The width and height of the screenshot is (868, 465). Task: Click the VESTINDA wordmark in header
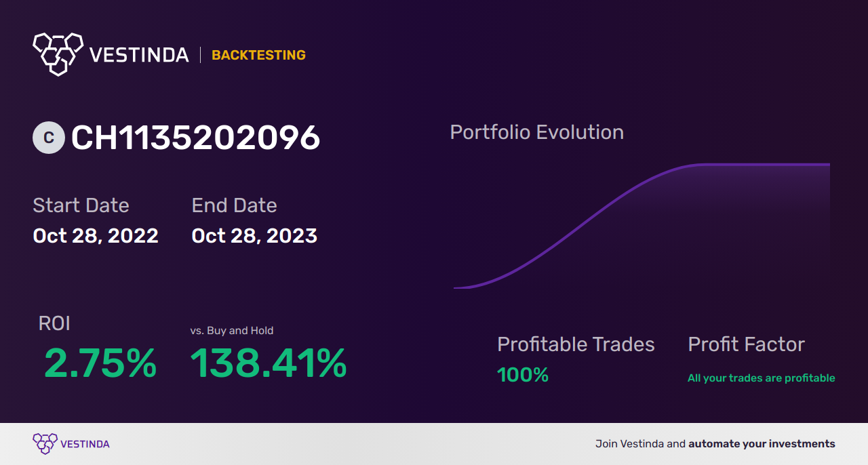click(x=139, y=55)
